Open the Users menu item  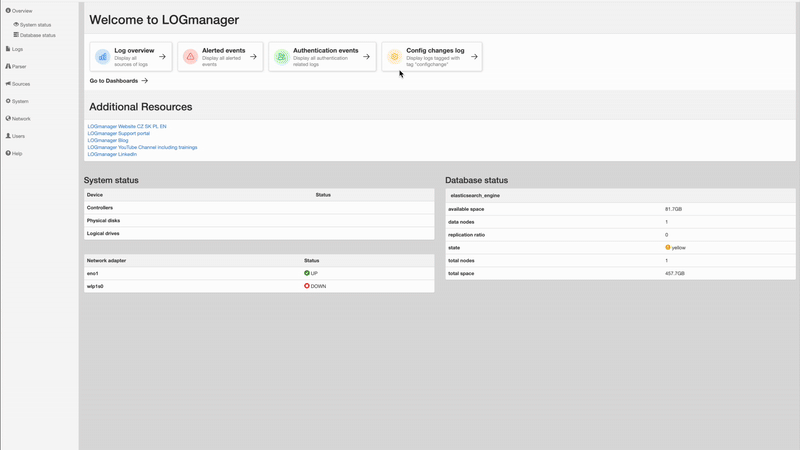pos(15,136)
